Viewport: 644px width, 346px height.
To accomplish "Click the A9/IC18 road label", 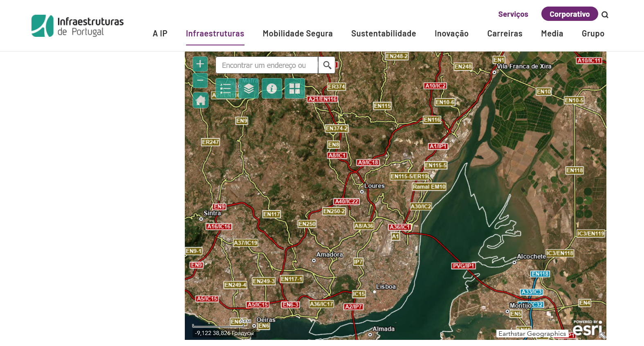I will 368,162.
